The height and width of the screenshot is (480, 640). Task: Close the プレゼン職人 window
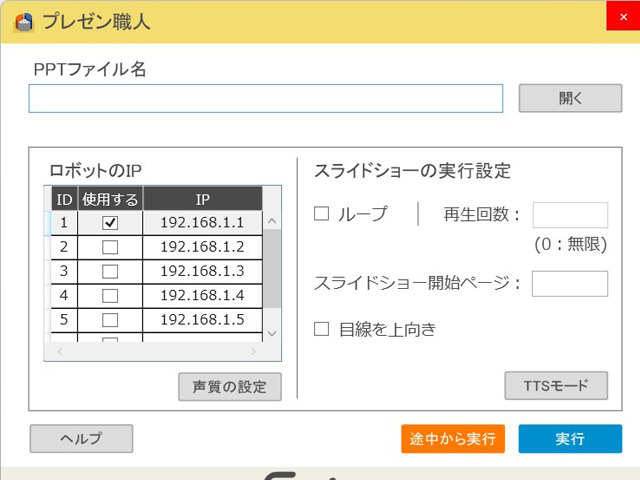point(623,16)
